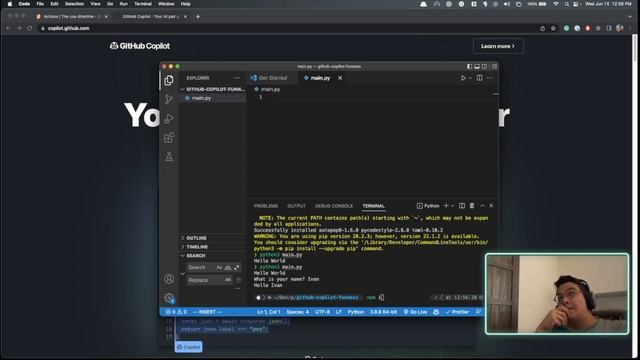Split the editor to the right

[479, 78]
